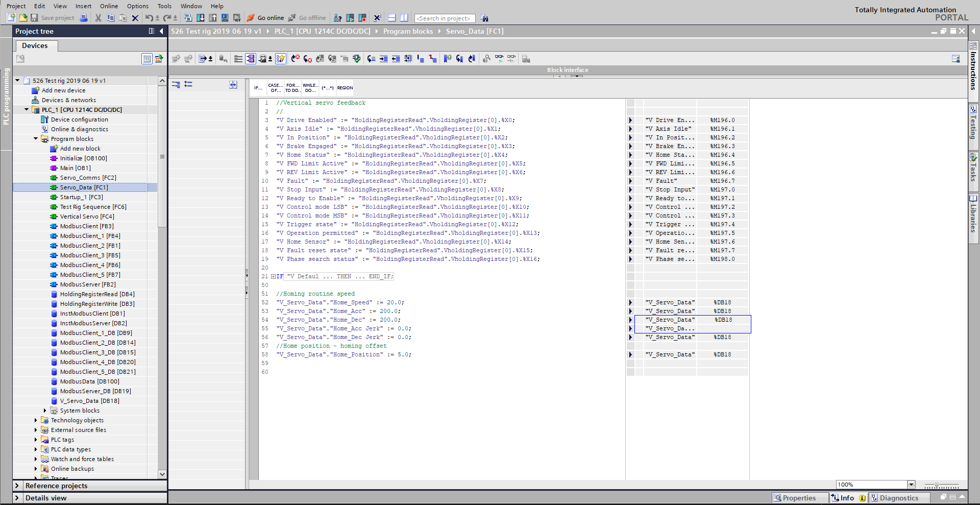Click the Cut scissors icon
The image size is (980, 505).
coord(99,18)
